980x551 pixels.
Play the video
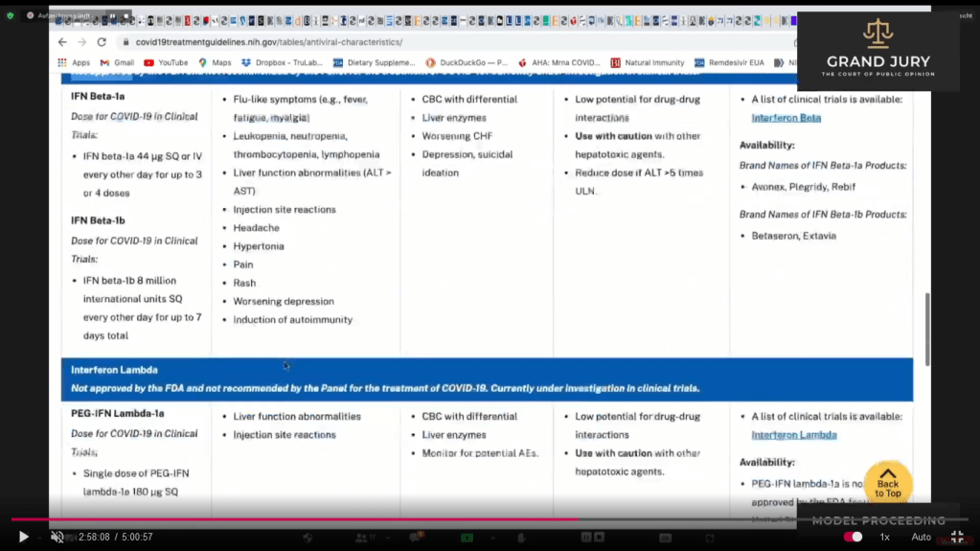pos(23,538)
